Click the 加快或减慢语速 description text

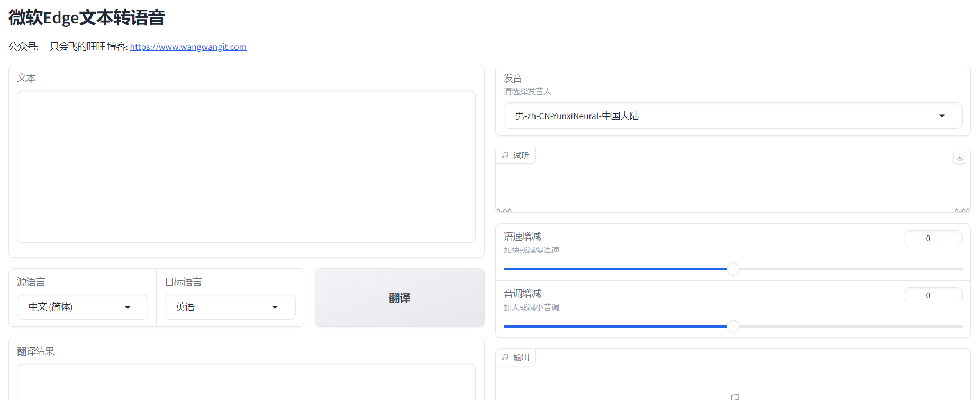point(531,250)
